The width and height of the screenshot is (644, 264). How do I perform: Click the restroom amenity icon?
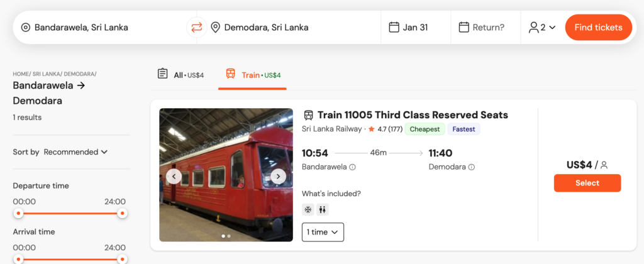point(323,210)
